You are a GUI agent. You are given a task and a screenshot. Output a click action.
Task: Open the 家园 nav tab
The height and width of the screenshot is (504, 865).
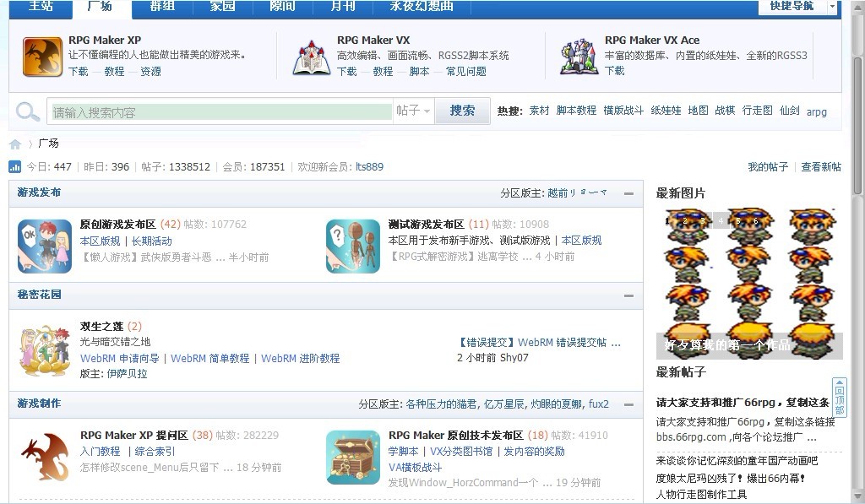[x=222, y=6]
